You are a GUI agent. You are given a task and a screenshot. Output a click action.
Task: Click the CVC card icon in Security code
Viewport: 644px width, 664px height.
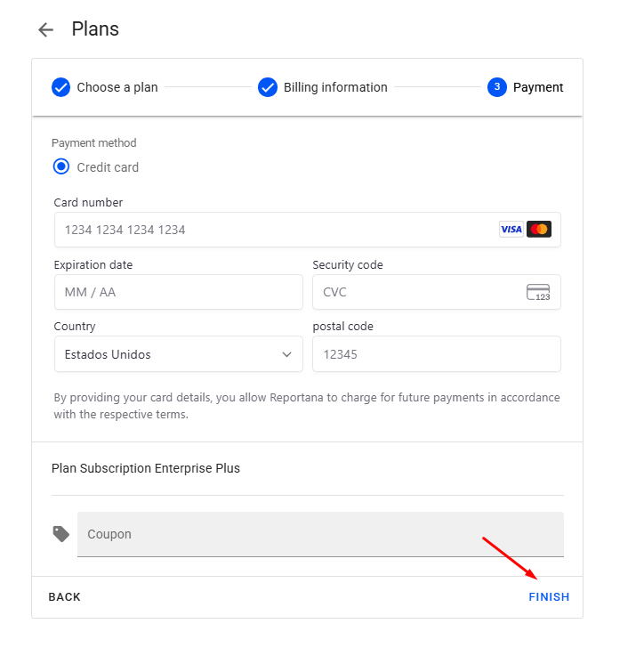coord(538,292)
